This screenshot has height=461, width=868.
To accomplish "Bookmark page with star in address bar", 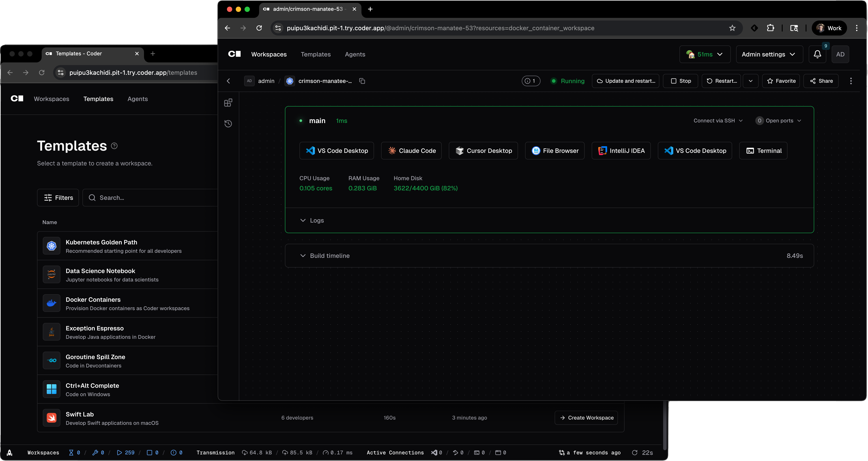I will tap(732, 28).
